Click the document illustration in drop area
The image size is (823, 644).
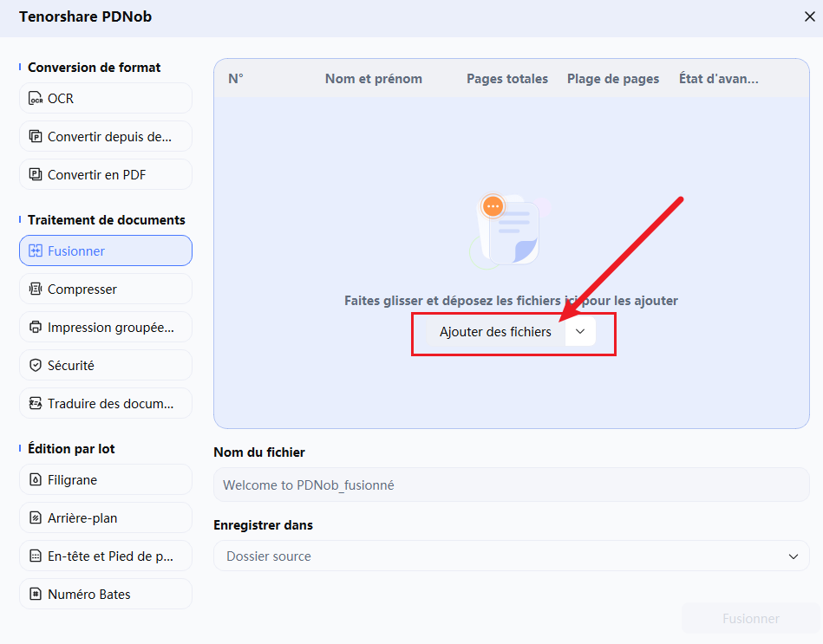pyautogui.click(x=508, y=231)
